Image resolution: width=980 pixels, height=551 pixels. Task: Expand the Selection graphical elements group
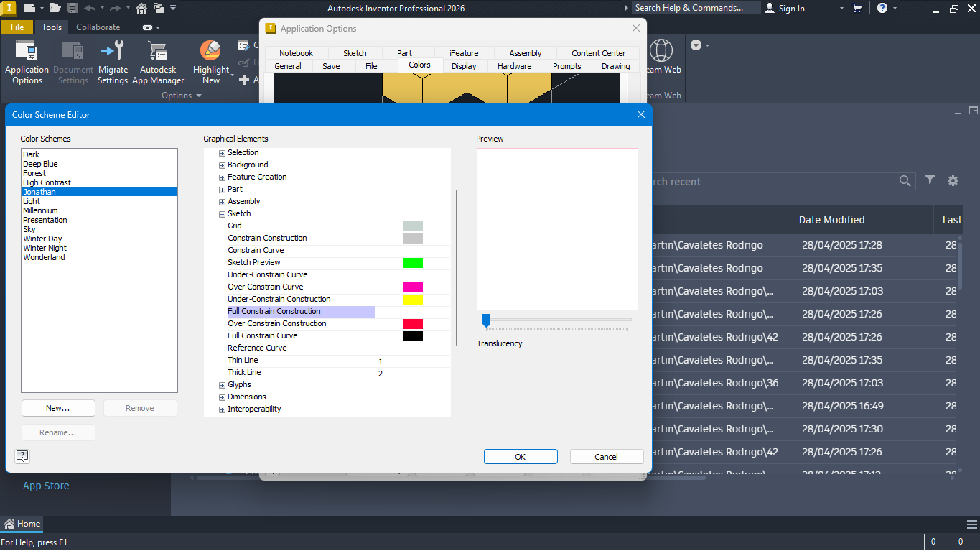222,152
